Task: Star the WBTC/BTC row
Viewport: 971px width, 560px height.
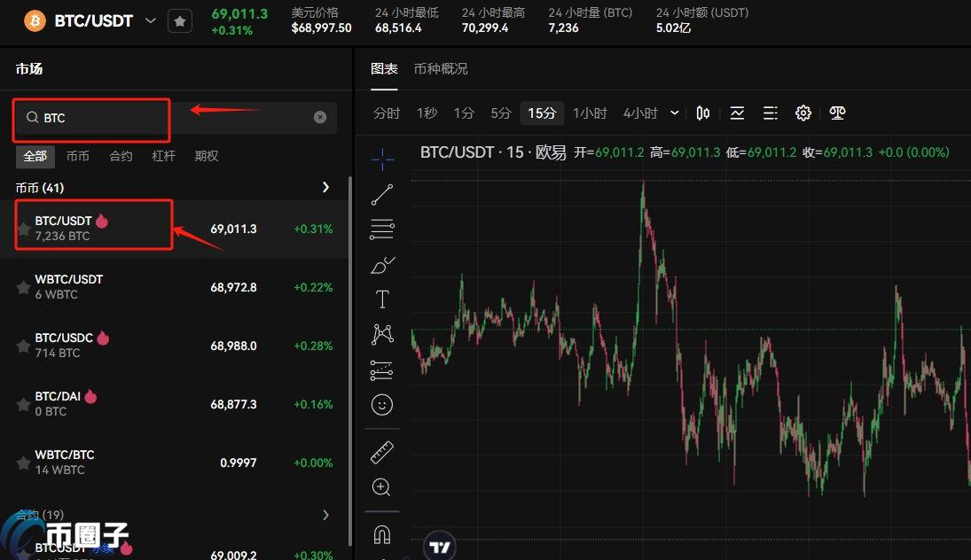Action: click(x=24, y=463)
